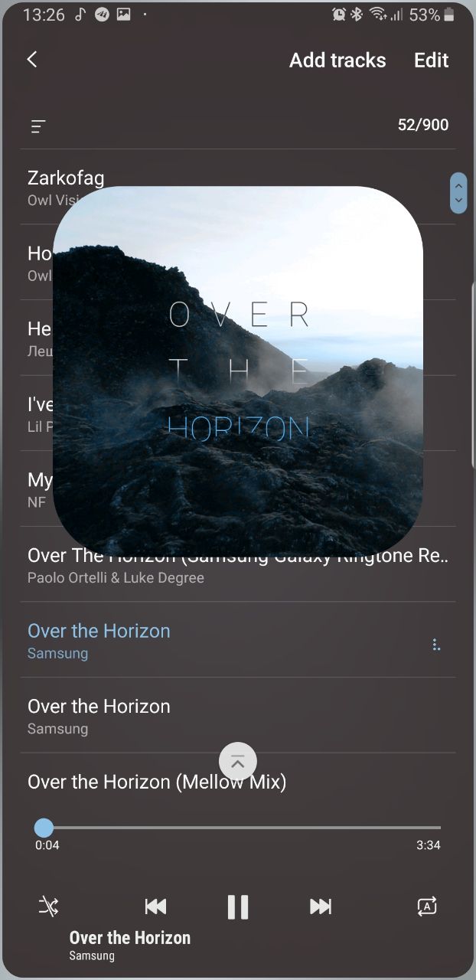Skip to previous track
This screenshot has width=476, height=980.
[155, 906]
